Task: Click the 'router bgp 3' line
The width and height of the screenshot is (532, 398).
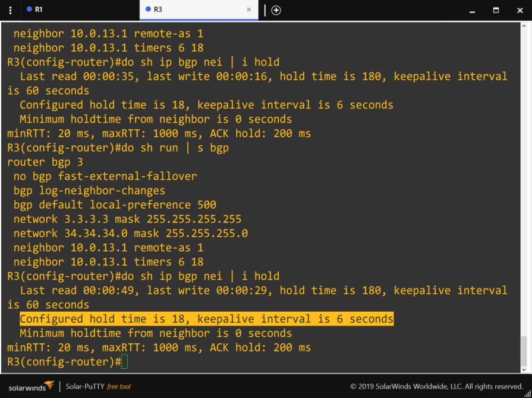Action: coord(45,162)
